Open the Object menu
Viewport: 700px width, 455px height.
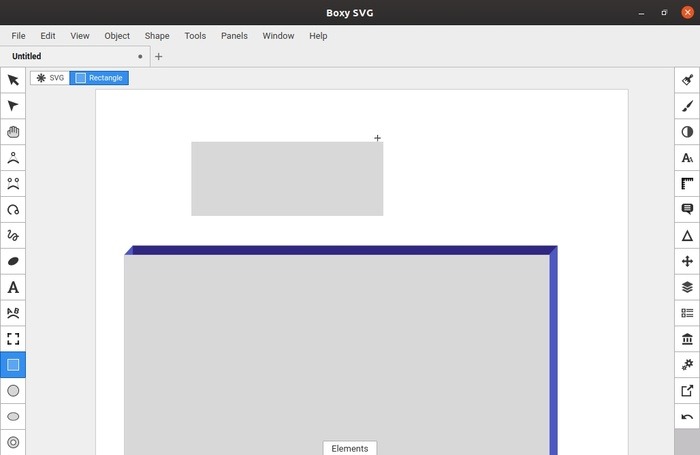point(117,36)
